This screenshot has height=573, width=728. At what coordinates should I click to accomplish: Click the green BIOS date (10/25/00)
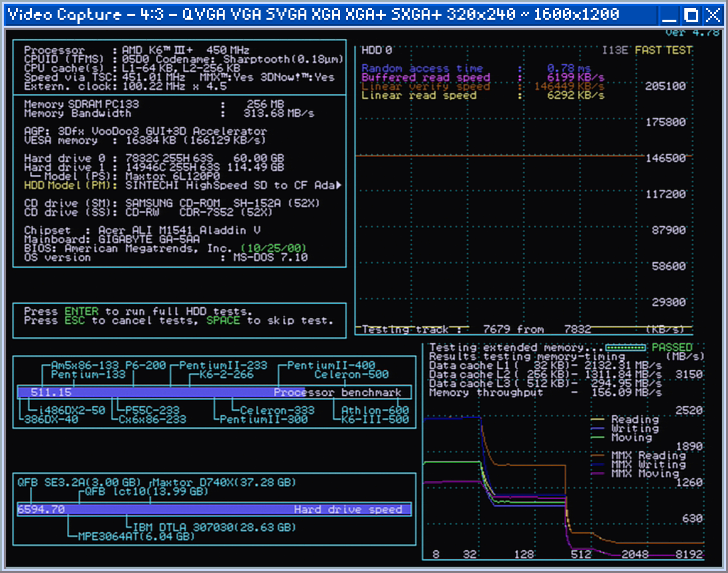(x=273, y=248)
